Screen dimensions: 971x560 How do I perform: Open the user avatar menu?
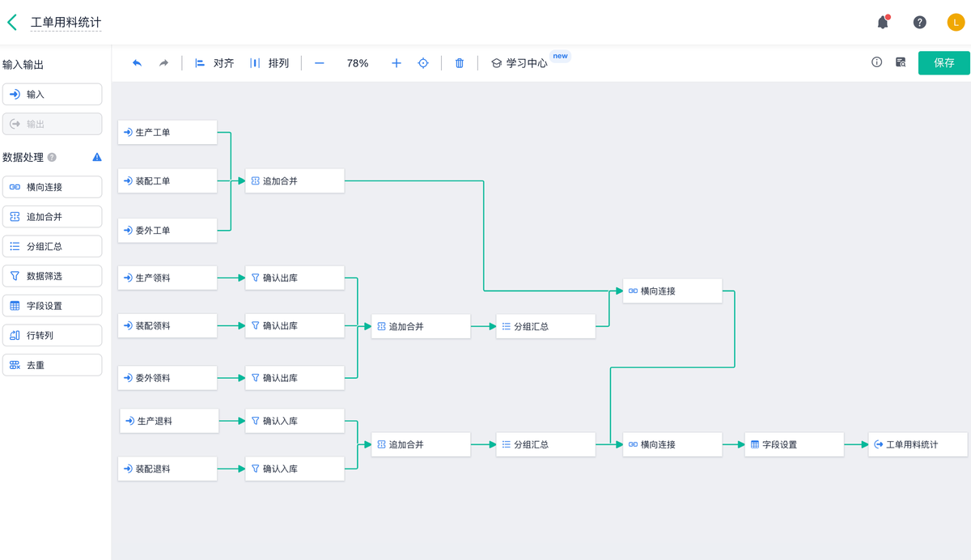pos(956,23)
